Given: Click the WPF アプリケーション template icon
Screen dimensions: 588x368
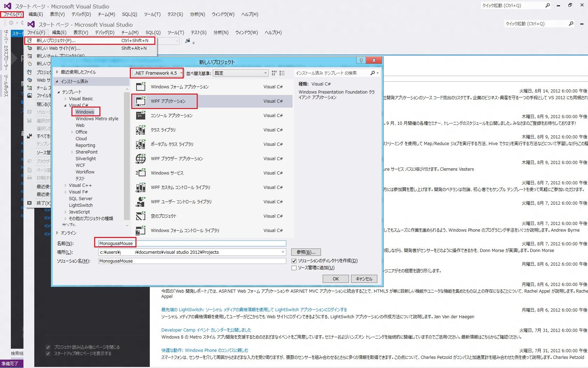Looking at the screenshot, I should click(x=141, y=101).
